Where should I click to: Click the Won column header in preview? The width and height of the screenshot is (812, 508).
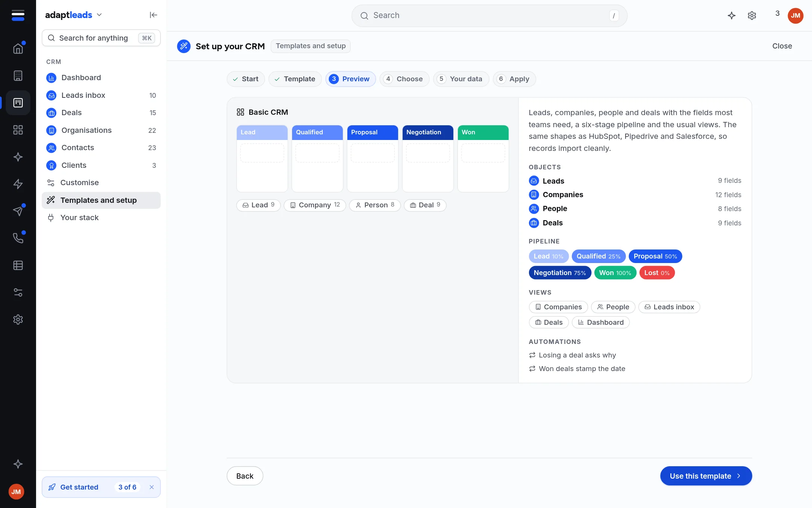click(483, 132)
